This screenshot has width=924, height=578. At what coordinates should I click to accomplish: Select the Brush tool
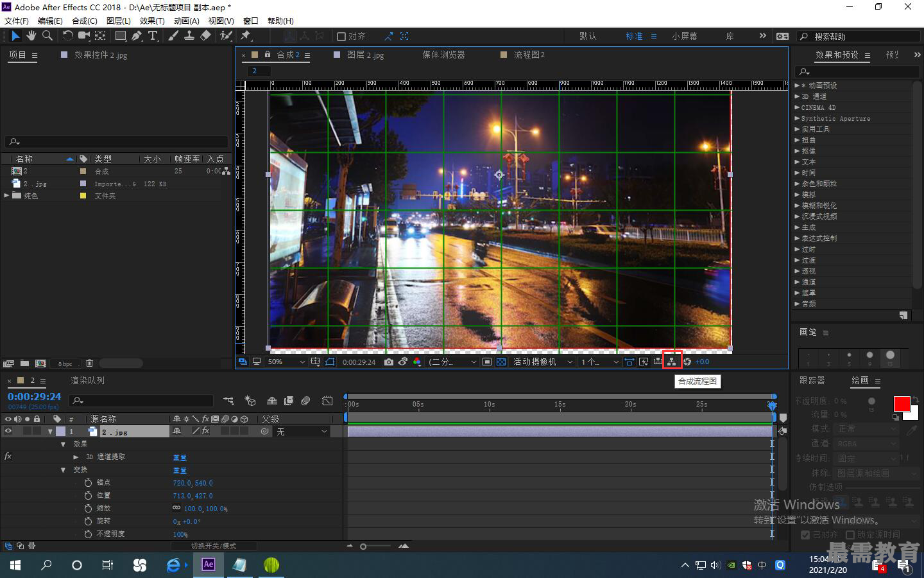(173, 36)
